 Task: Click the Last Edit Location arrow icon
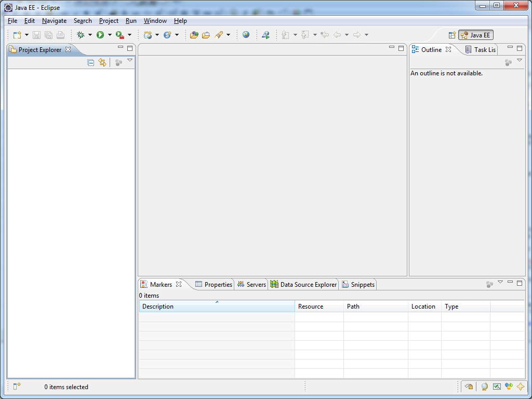[x=325, y=35]
